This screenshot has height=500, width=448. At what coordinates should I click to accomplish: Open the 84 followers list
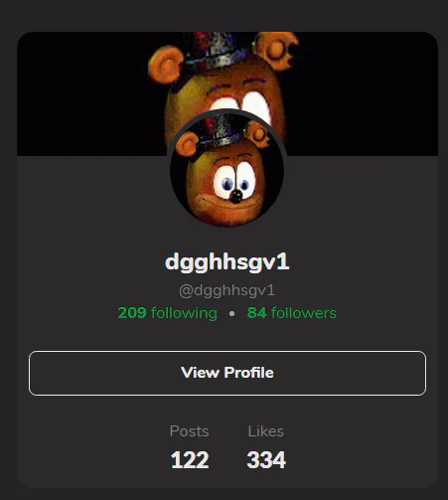(292, 313)
